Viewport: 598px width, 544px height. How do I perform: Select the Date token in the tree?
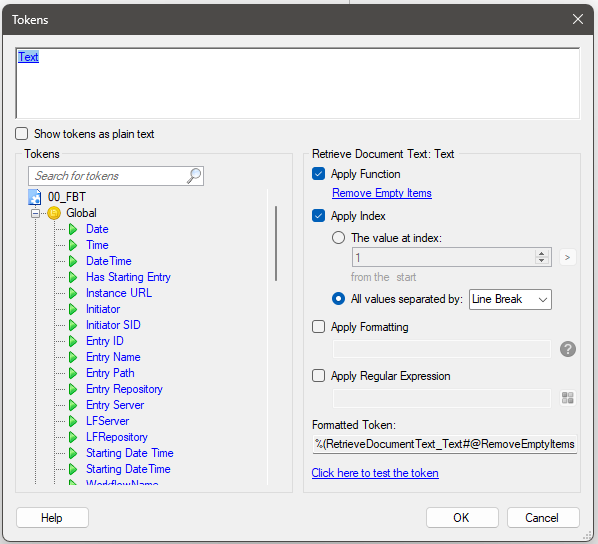[x=97, y=229]
